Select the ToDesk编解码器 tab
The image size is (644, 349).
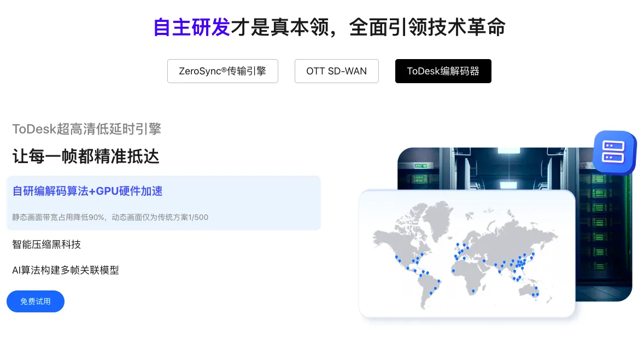tap(443, 71)
